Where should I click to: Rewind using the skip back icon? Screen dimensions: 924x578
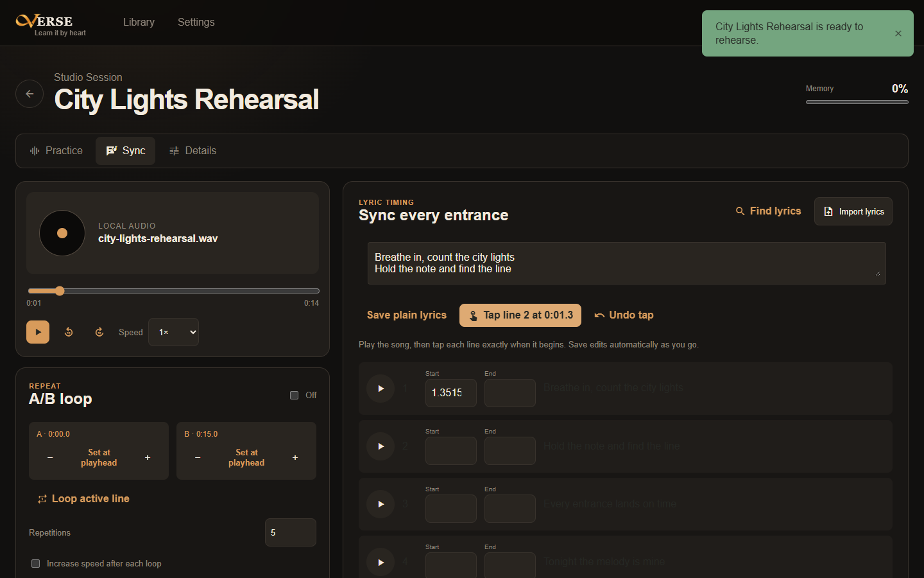69,332
